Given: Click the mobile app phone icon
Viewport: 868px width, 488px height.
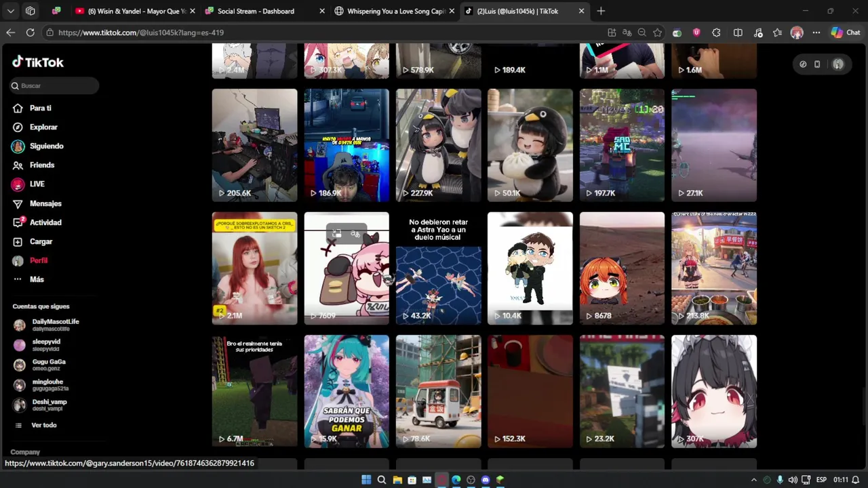Looking at the screenshot, I should [x=817, y=64].
